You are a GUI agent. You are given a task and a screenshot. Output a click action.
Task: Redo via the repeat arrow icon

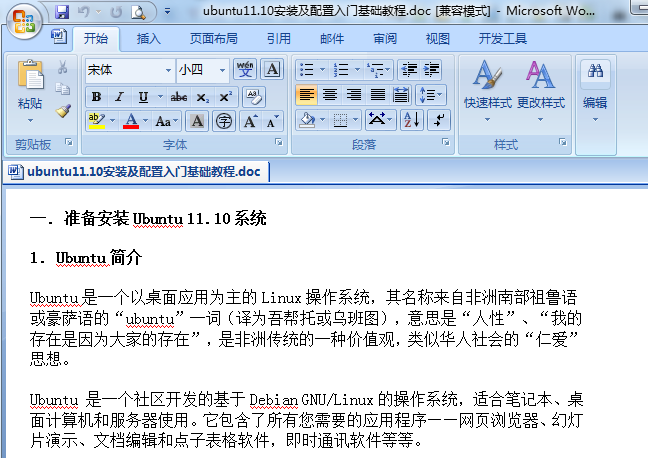pyautogui.click(x=116, y=12)
